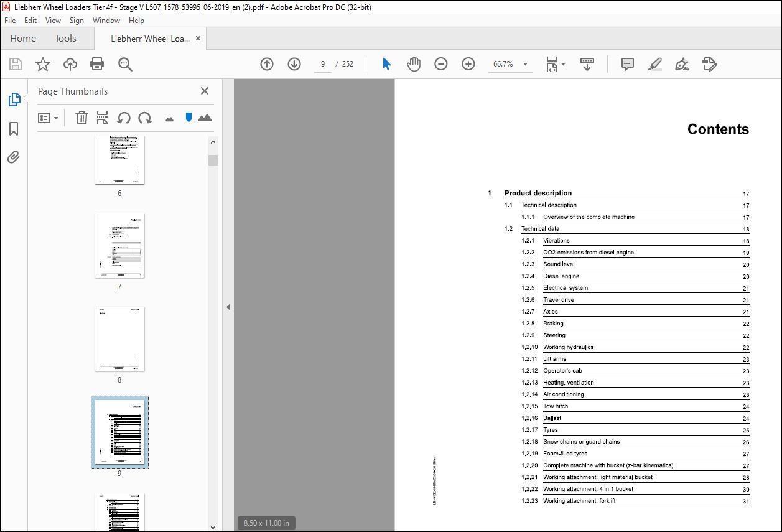Activate the Hand pan tool

(x=414, y=64)
